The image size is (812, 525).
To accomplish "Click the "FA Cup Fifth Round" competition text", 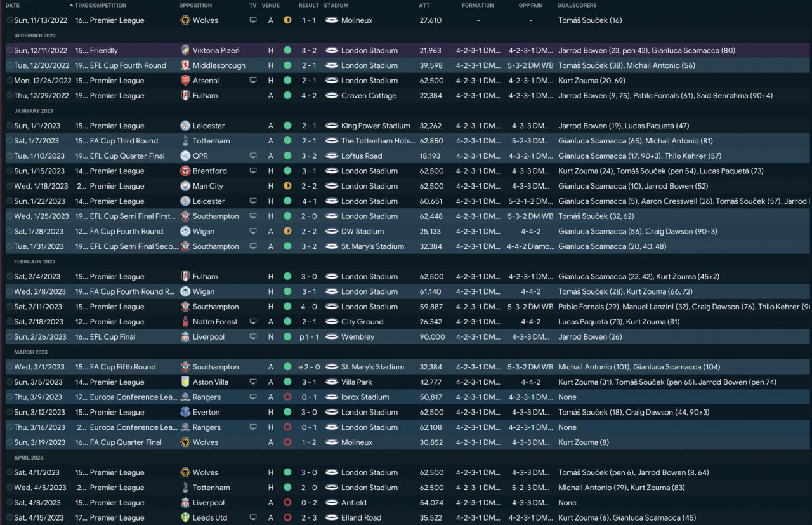I will [122, 367].
